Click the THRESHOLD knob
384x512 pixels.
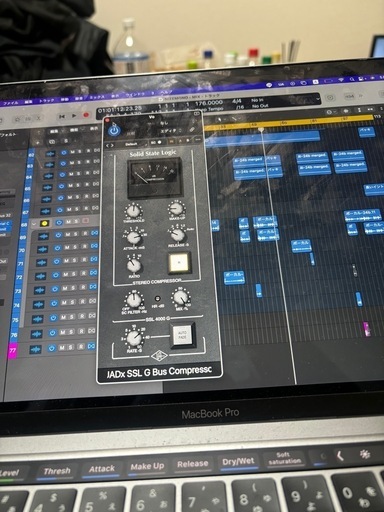pos(133,211)
